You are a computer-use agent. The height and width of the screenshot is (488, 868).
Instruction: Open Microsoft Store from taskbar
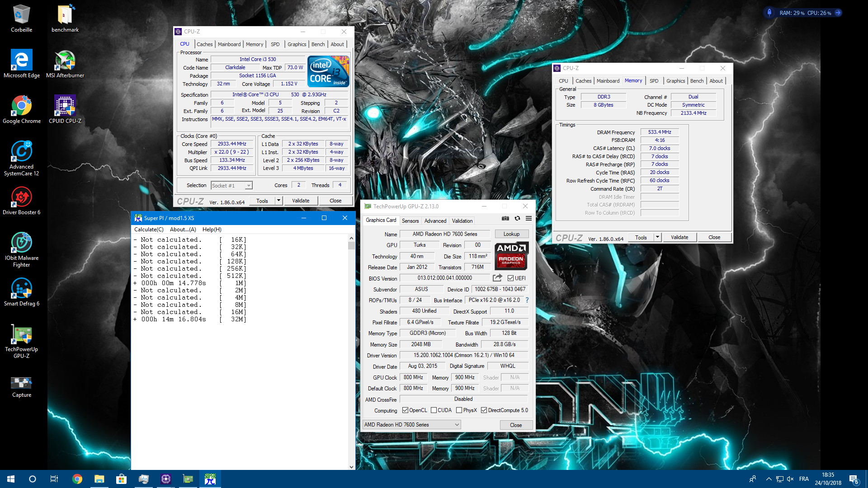tap(121, 479)
